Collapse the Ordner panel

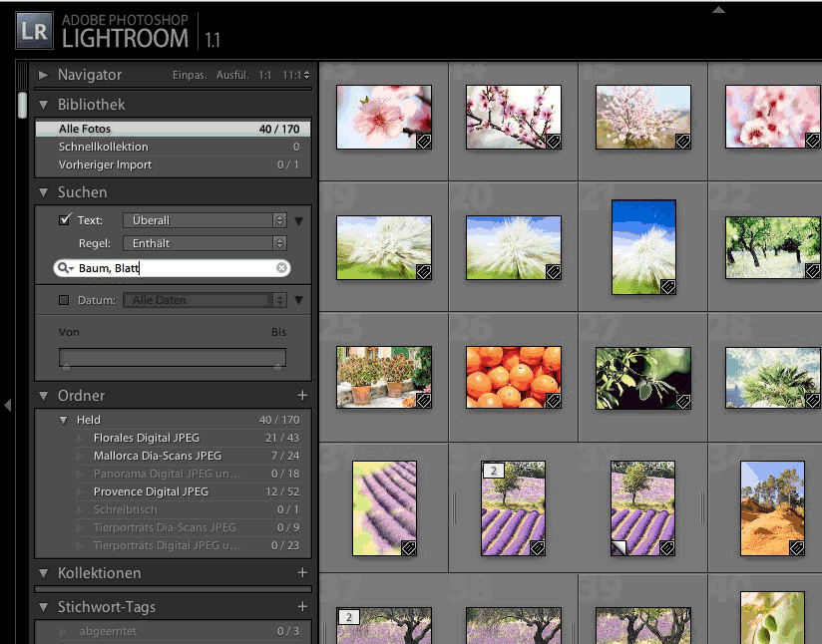pos(44,396)
